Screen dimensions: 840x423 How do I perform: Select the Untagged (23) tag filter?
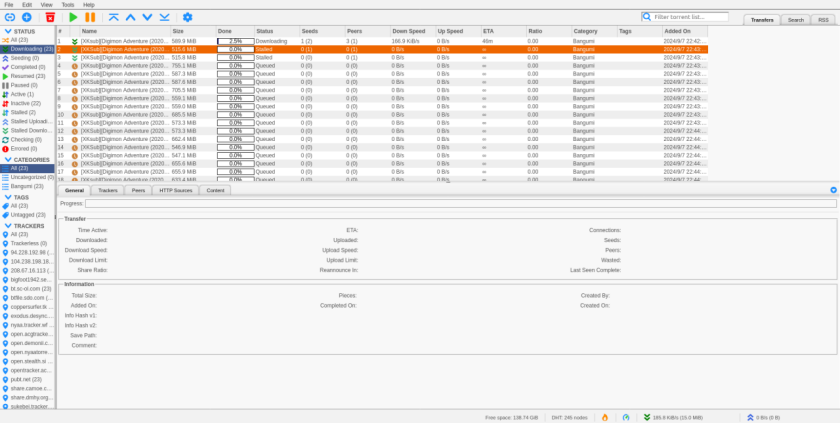pos(28,215)
